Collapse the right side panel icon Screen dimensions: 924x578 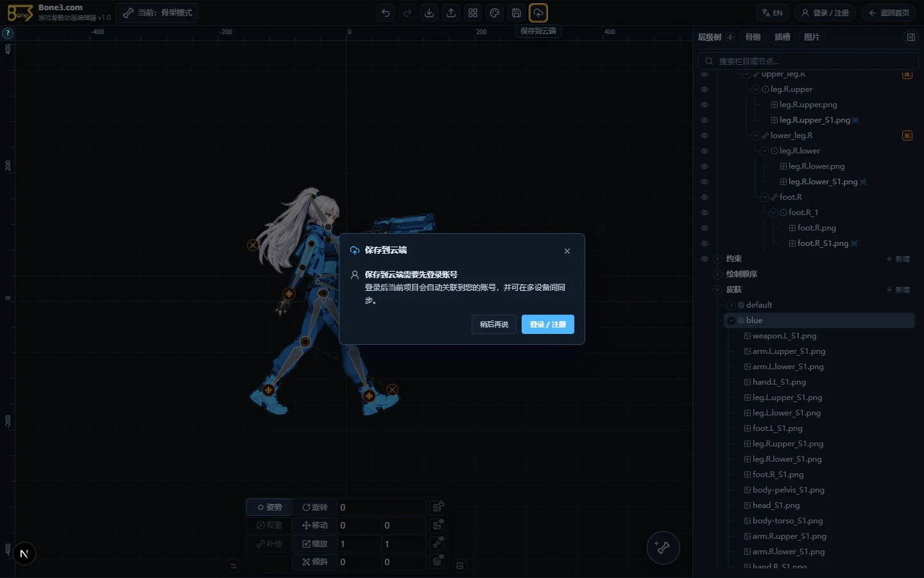click(911, 37)
